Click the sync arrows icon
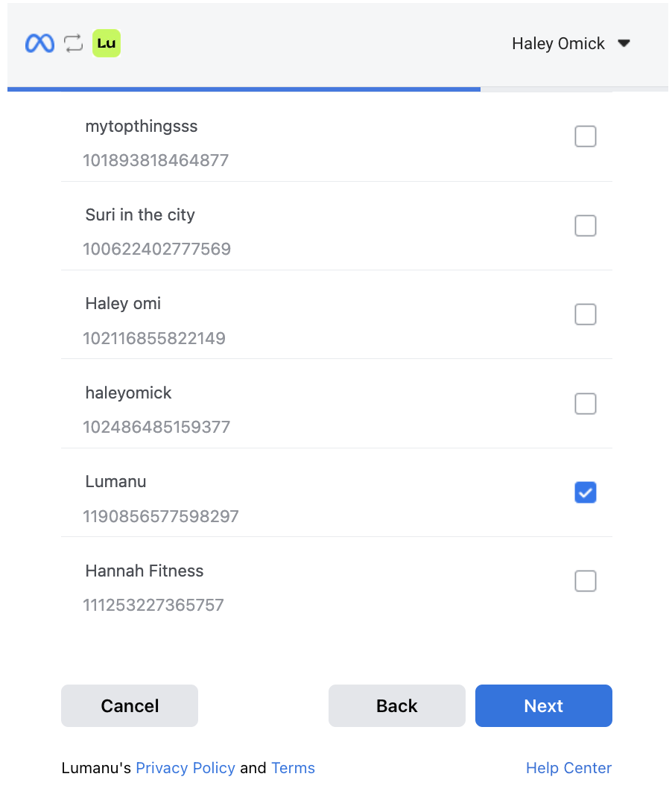The width and height of the screenshot is (672, 800). [x=73, y=43]
